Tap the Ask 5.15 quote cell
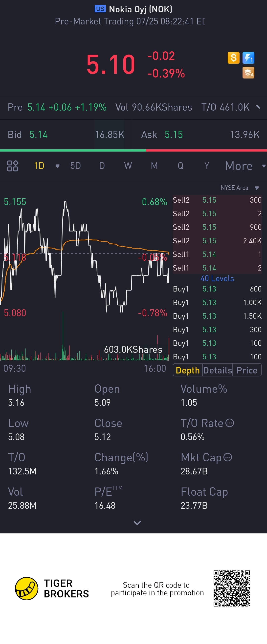 pyautogui.click(x=200, y=135)
